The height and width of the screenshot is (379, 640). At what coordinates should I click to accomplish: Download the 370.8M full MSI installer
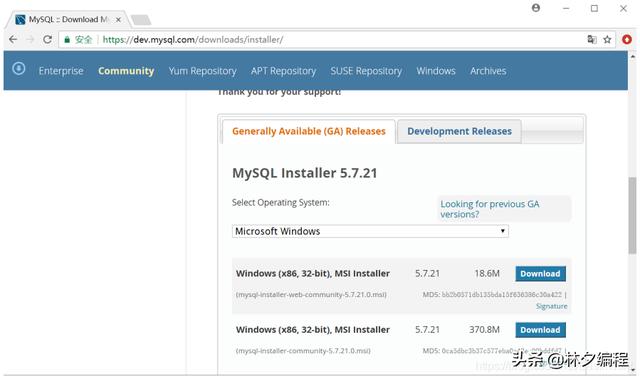point(540,330)
